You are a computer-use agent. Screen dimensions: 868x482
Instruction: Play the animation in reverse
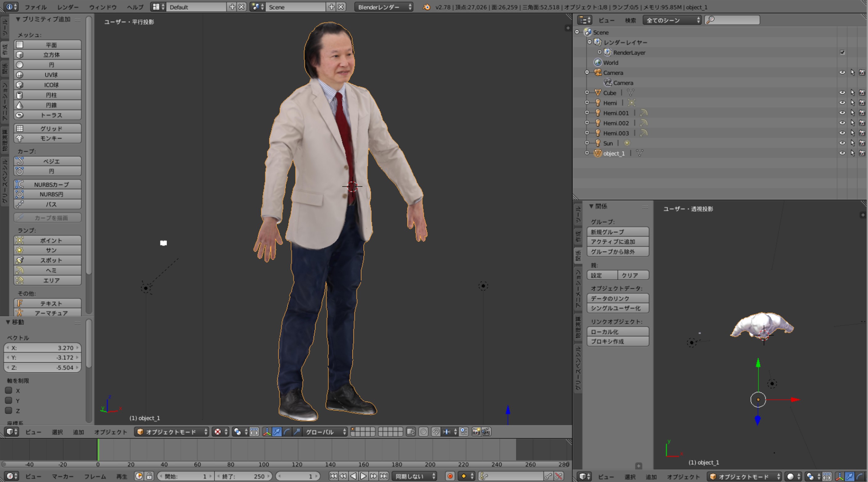click(353, 476)
